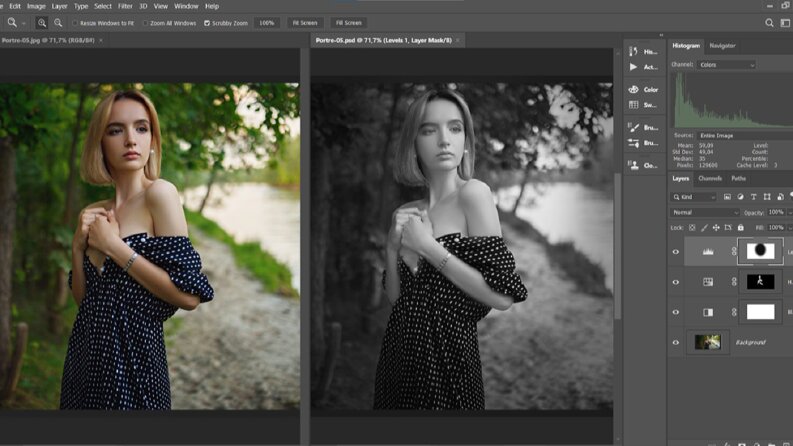Toggle lock all padlock icon

click(741, 228)
